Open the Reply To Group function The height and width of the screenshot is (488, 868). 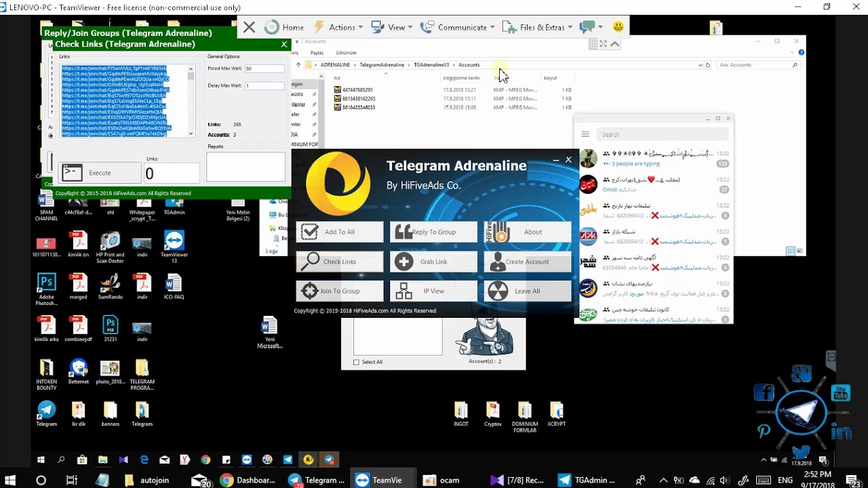pyautogui.click(x=433, y=232)
